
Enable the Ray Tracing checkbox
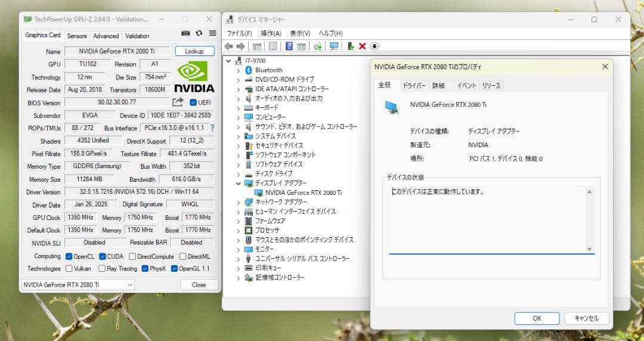(102, 268)
